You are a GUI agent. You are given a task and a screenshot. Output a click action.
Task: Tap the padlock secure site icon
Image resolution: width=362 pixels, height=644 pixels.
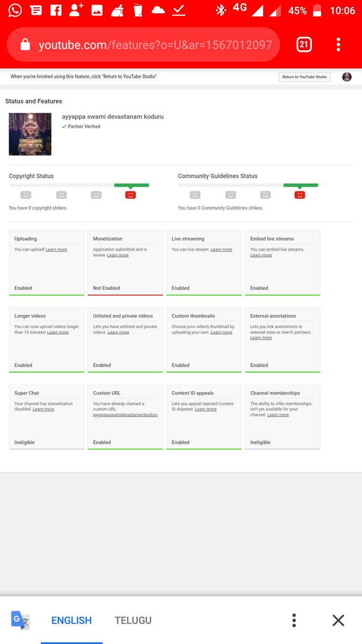coord(25,45)
